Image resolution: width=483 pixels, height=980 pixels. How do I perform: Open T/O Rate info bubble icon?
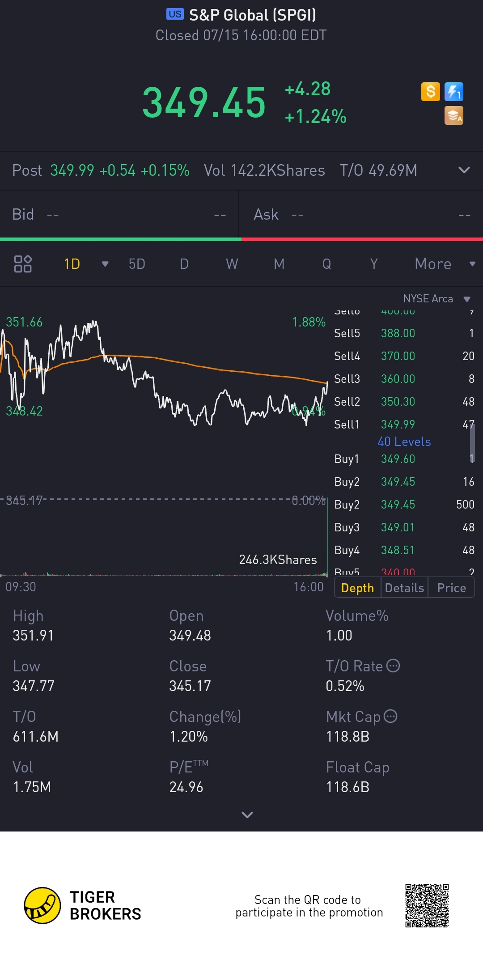point(393,666)
